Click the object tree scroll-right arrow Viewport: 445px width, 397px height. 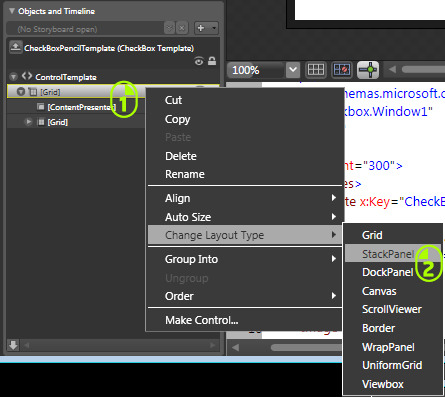click(x=212, y=345)
